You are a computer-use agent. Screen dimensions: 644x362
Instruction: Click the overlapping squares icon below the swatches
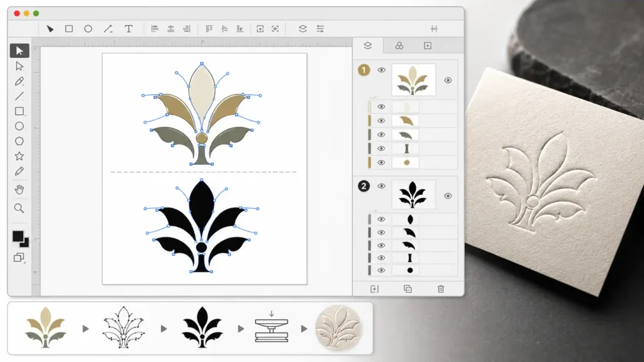(x=19, y=258)
